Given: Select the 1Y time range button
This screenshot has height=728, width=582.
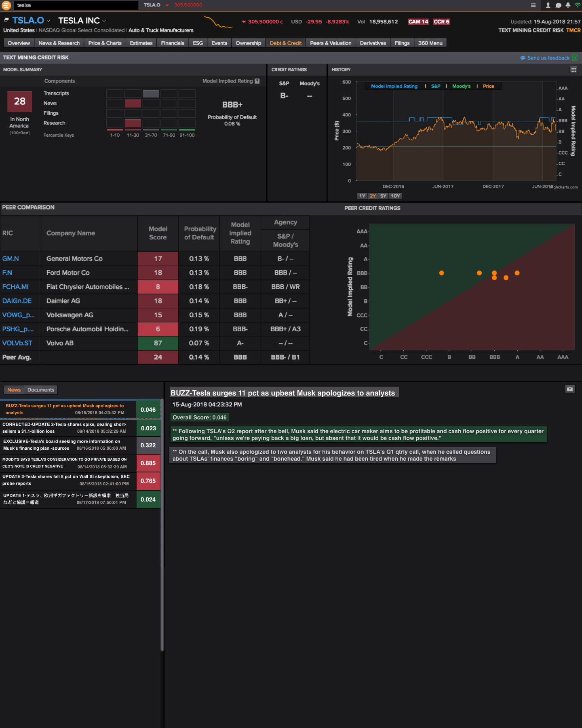Looking at the screenshot, I should (362, 196).
